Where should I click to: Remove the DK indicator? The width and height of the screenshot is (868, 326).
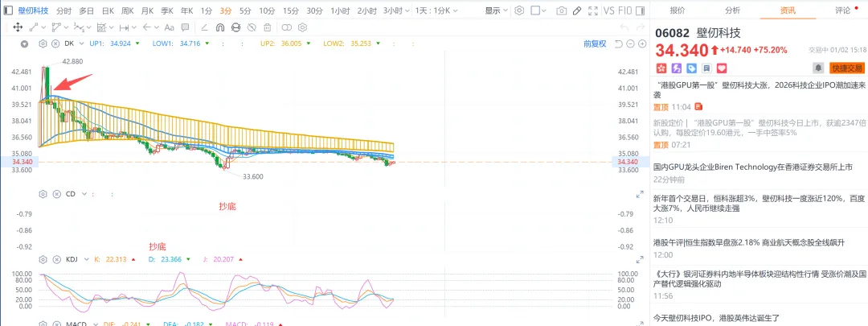point(55,43)
